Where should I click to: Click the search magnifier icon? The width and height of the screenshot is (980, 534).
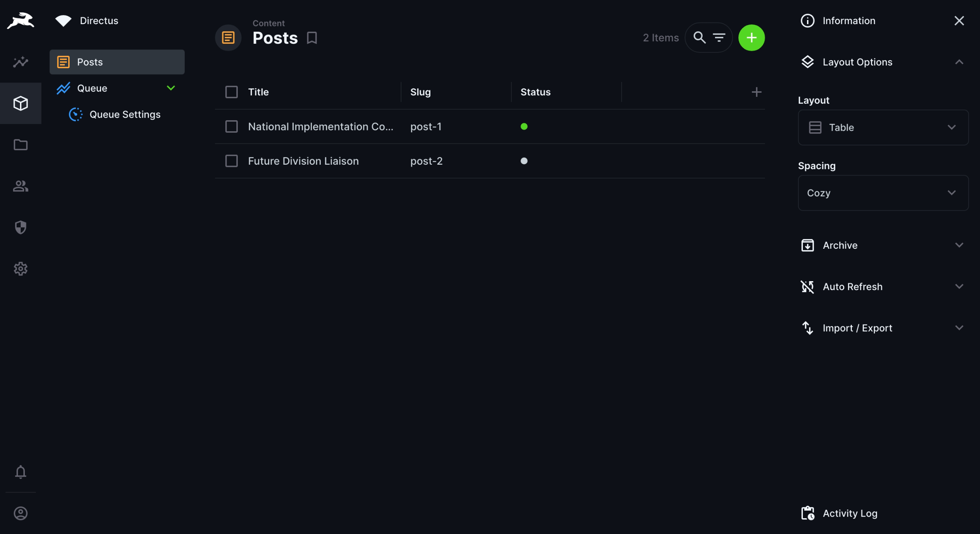click(x=699, y=38)
